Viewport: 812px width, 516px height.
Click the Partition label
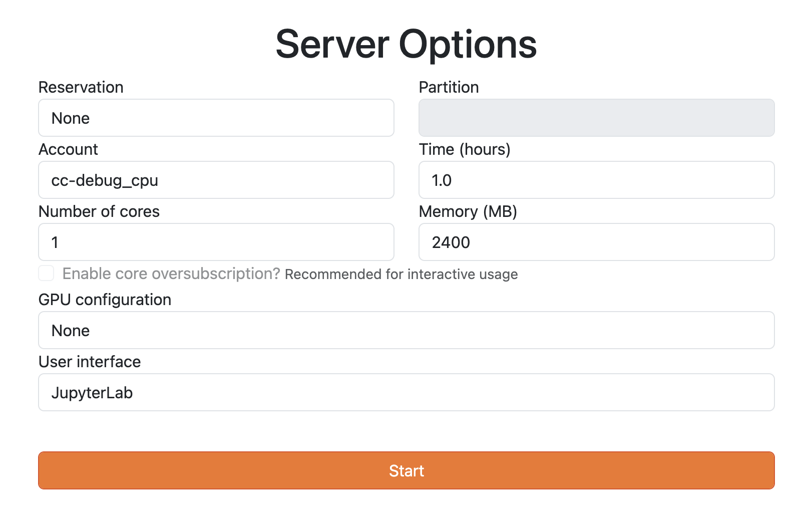pos(449,87)
